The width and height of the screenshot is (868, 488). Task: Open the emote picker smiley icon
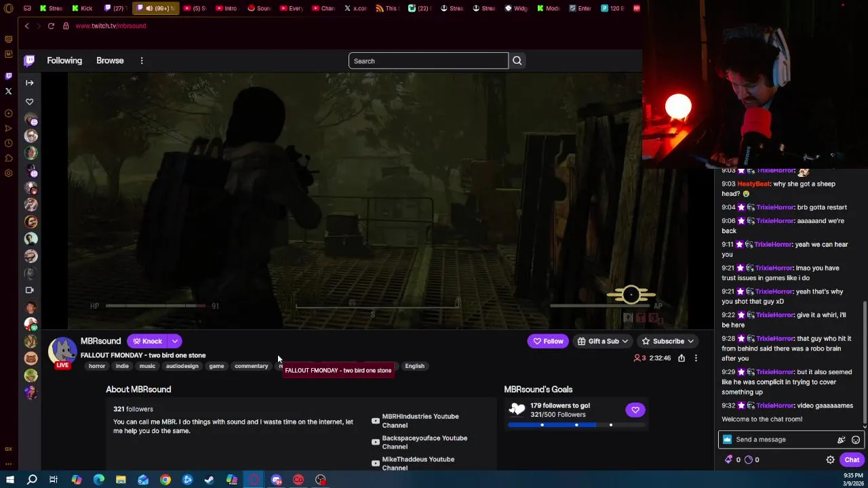tap(856, 440)
